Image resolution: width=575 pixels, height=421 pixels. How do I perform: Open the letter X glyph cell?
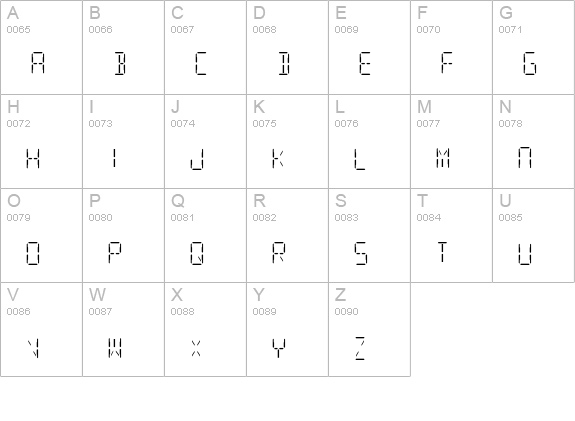pyautogui.click(x=205, y=329)
